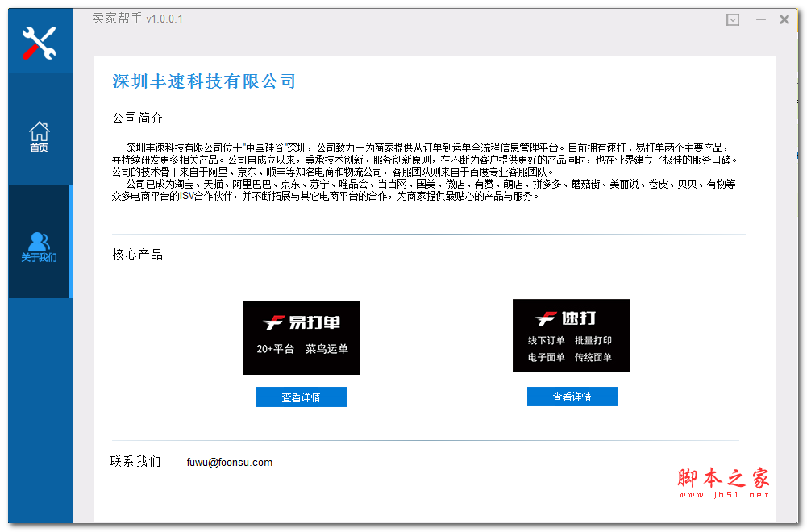Click the 公司简介 section heading
The width and height of the screenshot is (807, 532).
coord(137,118)
